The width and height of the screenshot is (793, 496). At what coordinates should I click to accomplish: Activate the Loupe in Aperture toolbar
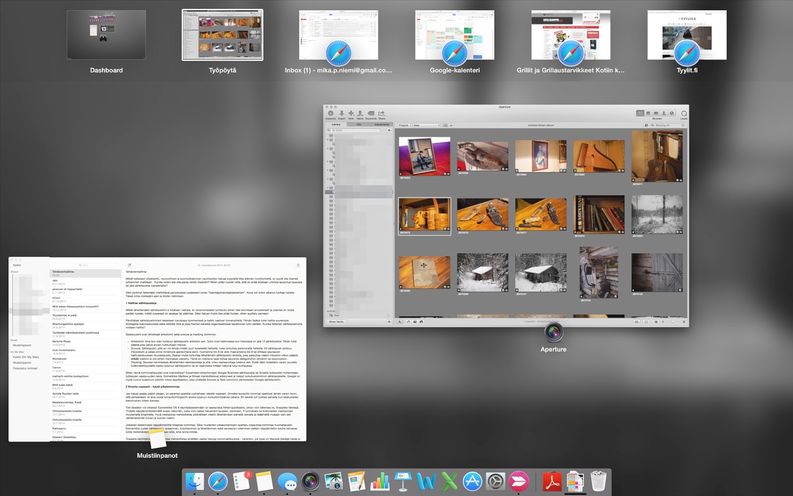pos(684,114)
